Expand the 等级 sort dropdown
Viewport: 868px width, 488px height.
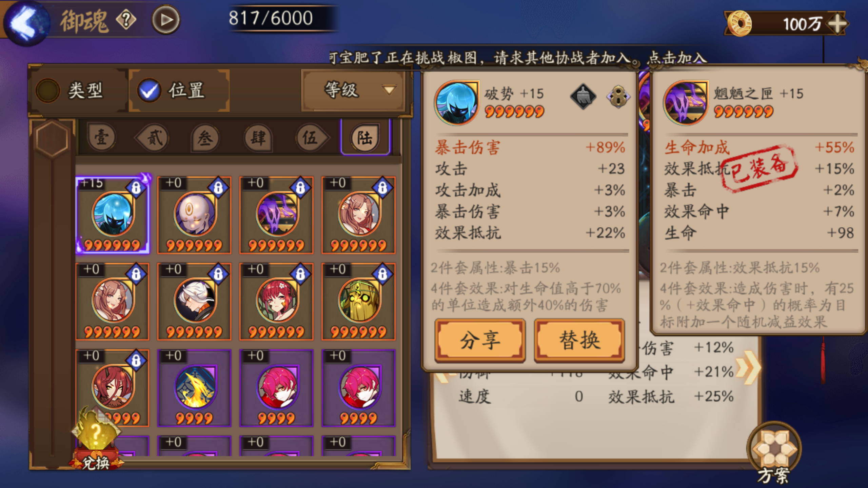click(x=354, y=90)
